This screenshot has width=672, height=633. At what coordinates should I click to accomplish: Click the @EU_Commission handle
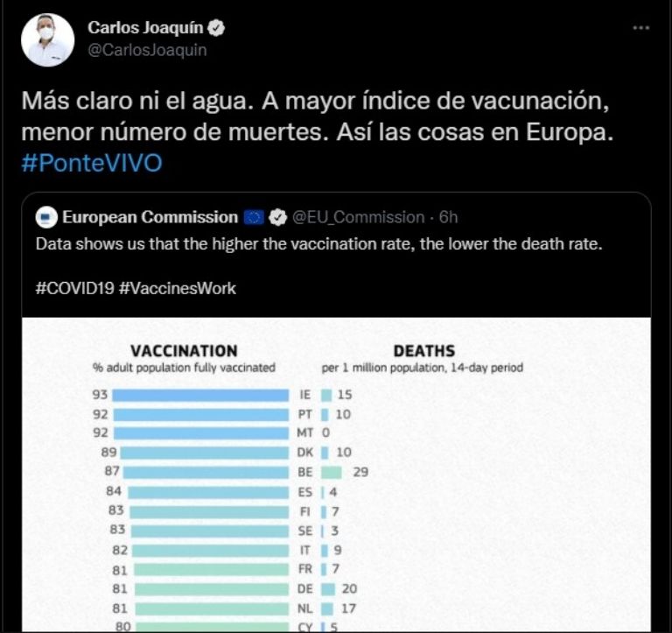point(358,217)
